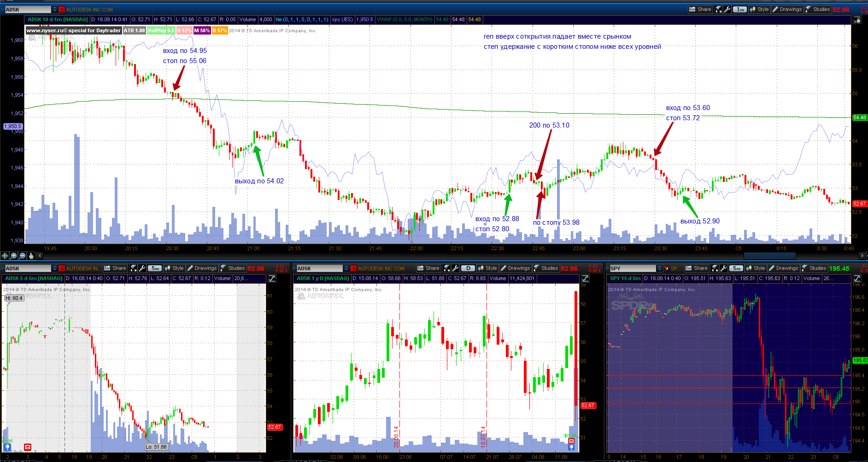Click red level indicator on ADSK daily chart header
868x462 pixels.
point(353,269)
